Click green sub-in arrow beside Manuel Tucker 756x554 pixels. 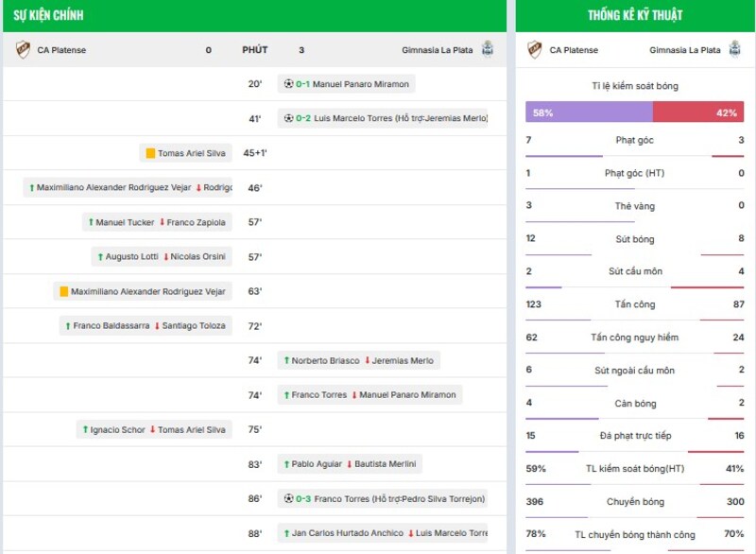91,222
